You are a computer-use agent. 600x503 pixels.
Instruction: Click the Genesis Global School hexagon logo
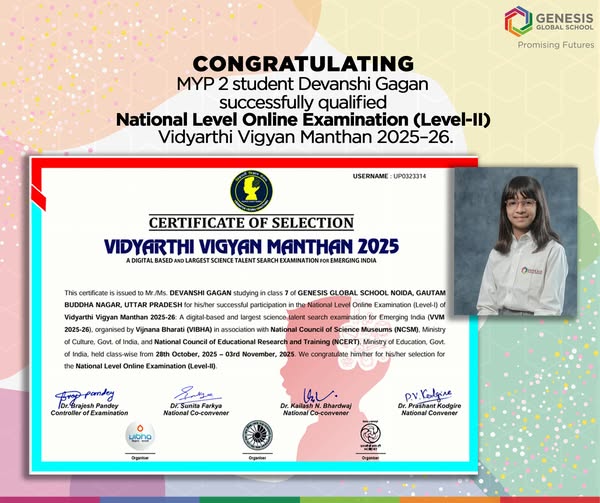point(518,20)
